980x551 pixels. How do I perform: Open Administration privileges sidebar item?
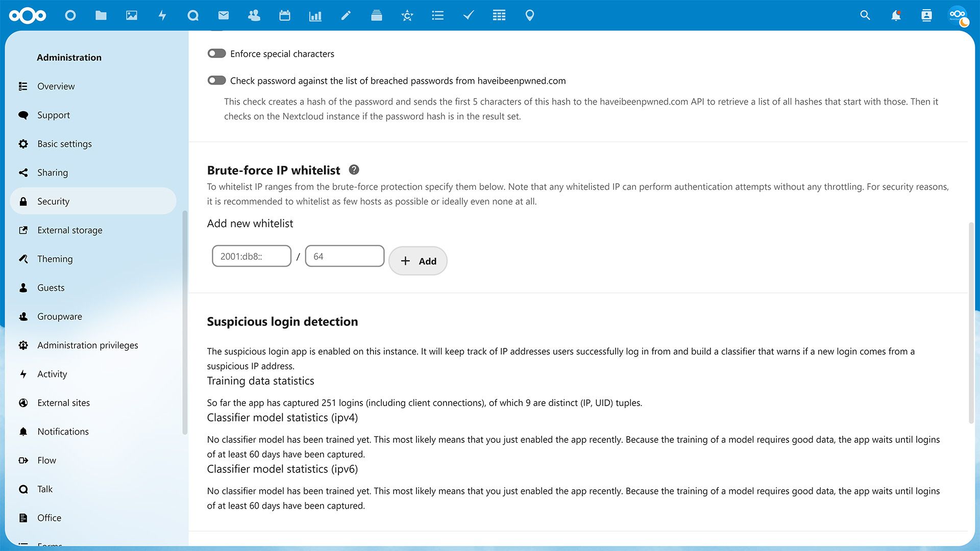87,345
